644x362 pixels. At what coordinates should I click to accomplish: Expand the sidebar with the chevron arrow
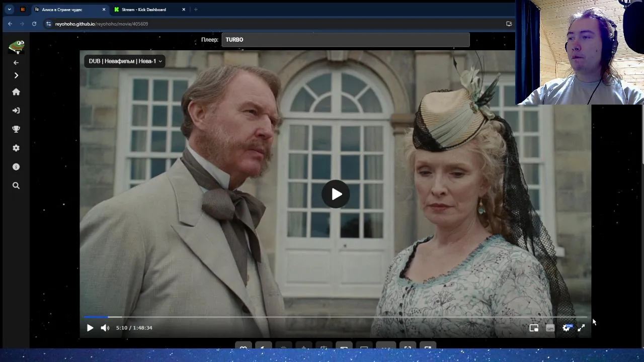pos(16,75)
